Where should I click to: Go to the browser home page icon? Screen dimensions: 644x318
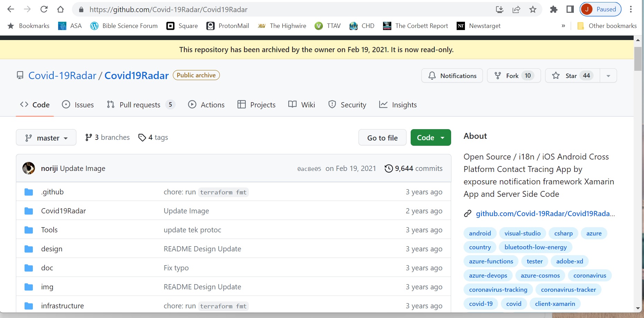coord(60,9)
